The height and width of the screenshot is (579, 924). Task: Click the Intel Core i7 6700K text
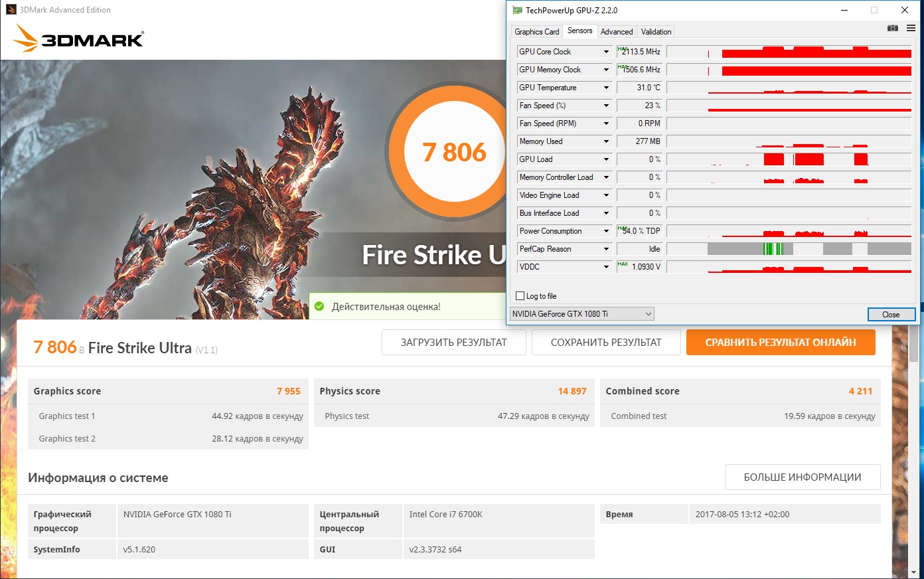[446, 515]
